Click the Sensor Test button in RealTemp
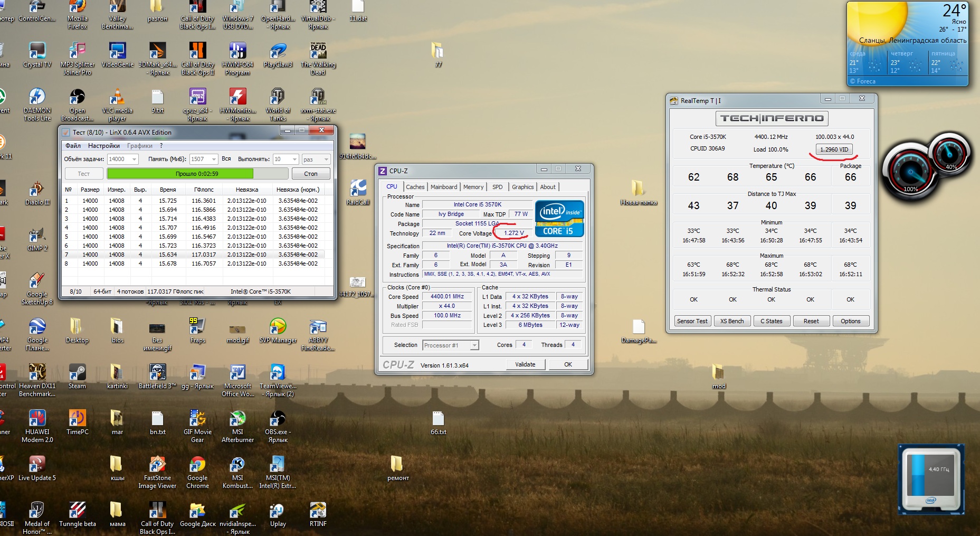The image size is (980, 536). coord(692,321)
